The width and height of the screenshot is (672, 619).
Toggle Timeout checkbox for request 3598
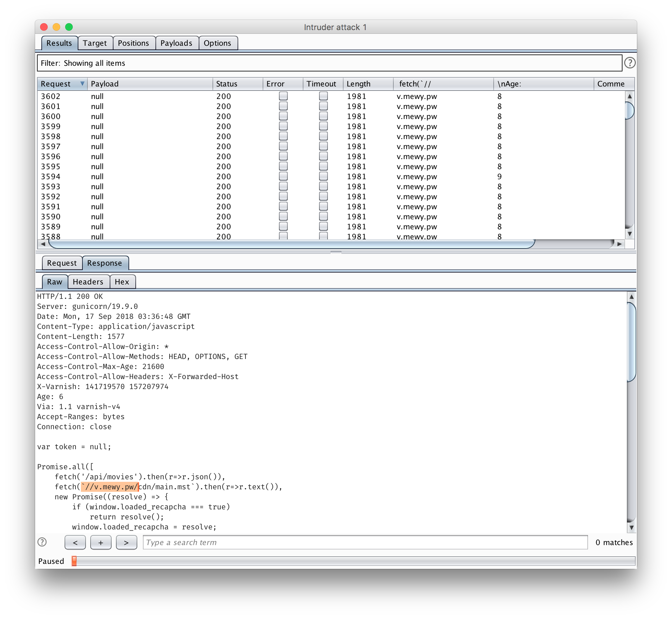click(323, 136)
